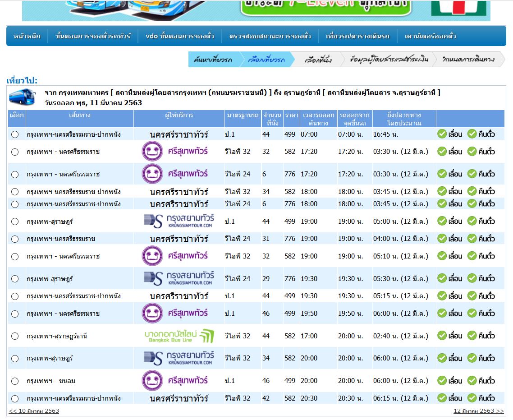Click the เวลารถออกต้นทาง column header

(318, 119)
